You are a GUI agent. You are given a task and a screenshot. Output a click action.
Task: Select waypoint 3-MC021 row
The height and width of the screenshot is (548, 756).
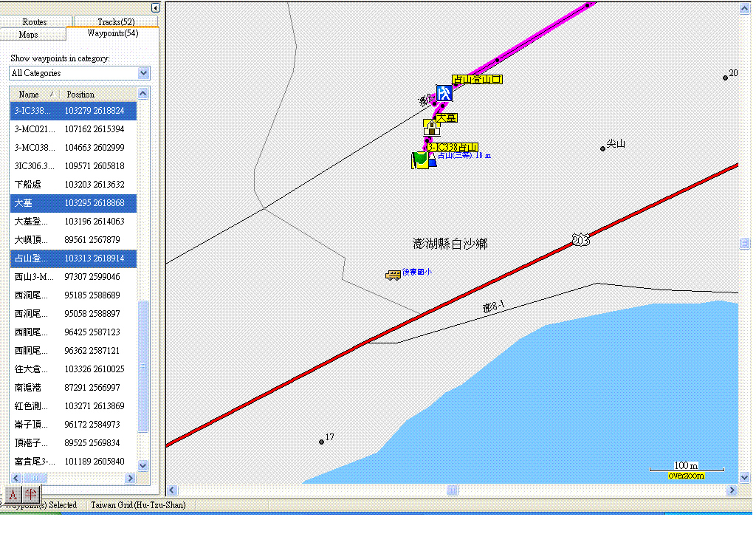[x=73, y=129]
